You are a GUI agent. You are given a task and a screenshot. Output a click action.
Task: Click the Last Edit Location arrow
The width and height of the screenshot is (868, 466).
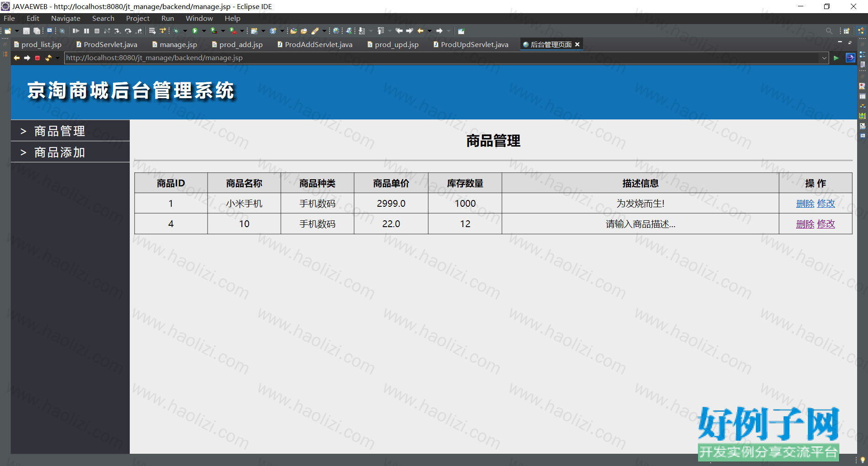pos(399,31)
